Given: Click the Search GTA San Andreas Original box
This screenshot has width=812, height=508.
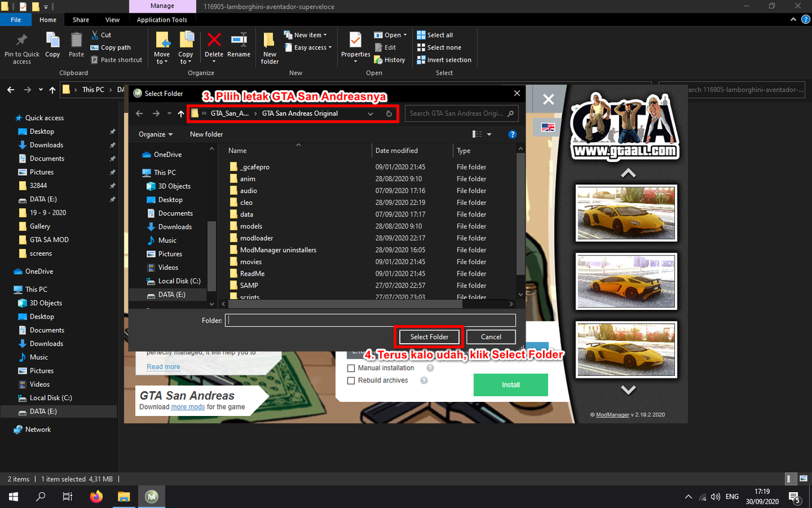Looking at the screenshot, I should pos(461,114).
